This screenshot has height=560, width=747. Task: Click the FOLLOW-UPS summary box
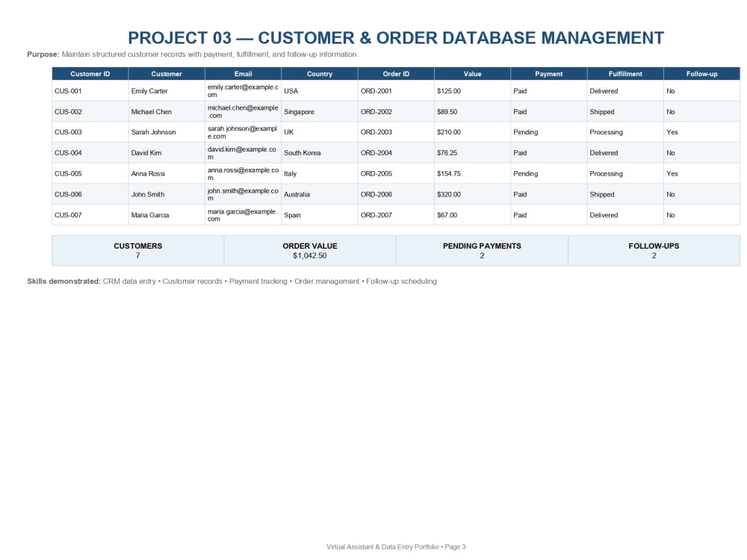(x=654, y=250)
